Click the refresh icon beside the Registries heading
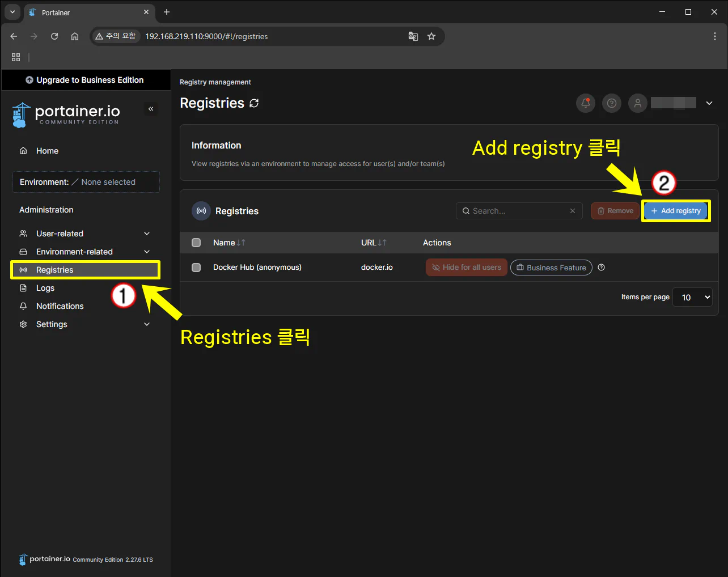 pyautogui.click(x=254, y=103)
